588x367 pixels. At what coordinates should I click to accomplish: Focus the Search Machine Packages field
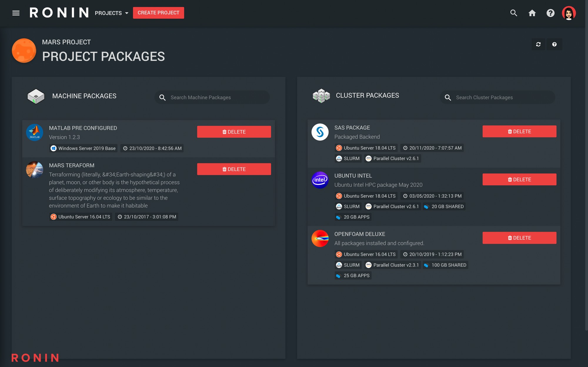pos(218,97)
